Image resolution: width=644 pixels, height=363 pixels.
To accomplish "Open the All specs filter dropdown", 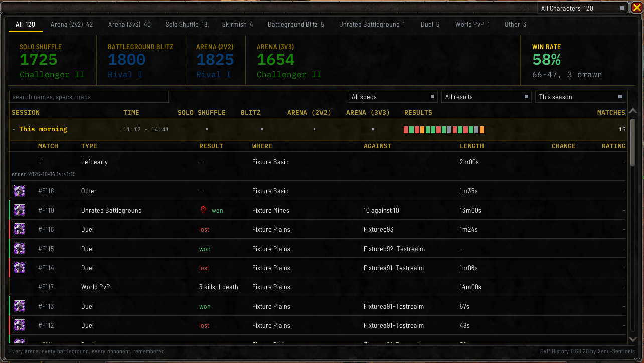I will coord(393,97).
